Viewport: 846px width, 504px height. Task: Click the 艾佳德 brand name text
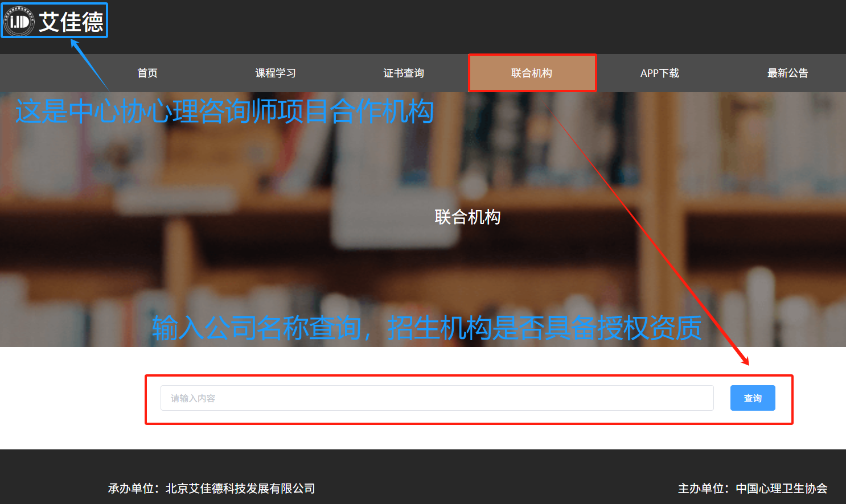click(71, 22)
